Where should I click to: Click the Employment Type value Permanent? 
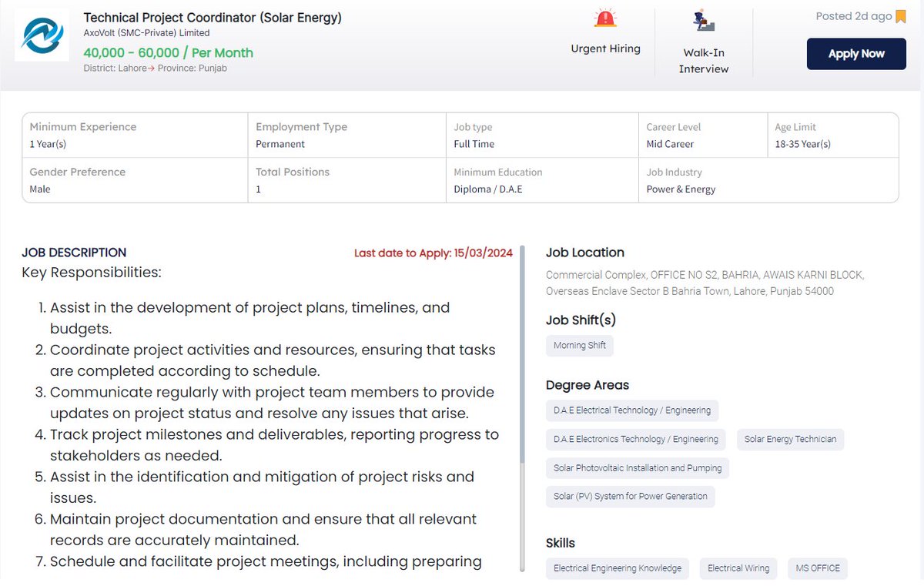point(280,144)
